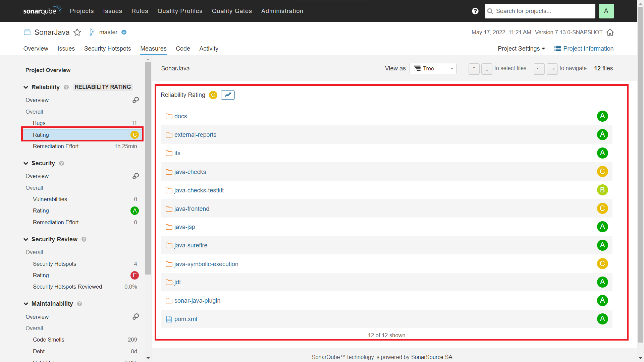Open the master branch selector
This screenshot has width=644, height=362.
pyautogui.click(x=108, y=32)
